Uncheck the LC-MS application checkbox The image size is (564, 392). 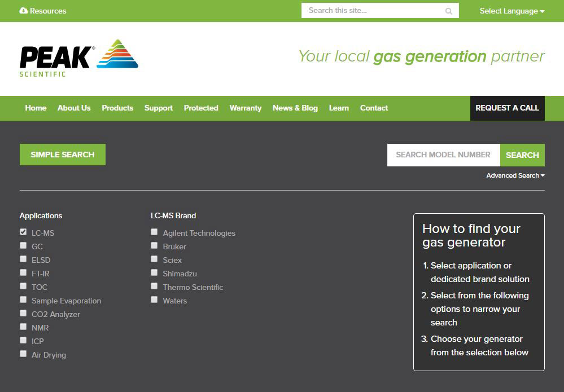(23, 232)
